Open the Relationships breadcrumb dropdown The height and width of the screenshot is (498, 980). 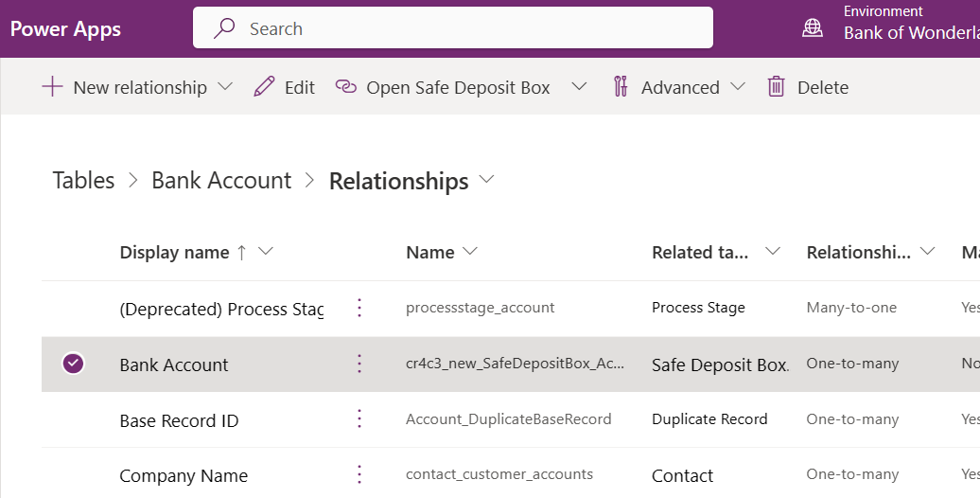486,180
